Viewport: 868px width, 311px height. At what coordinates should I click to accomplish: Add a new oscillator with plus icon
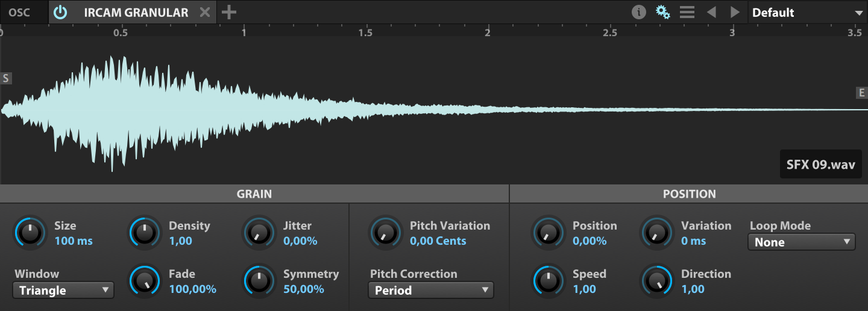pos(228,12)
